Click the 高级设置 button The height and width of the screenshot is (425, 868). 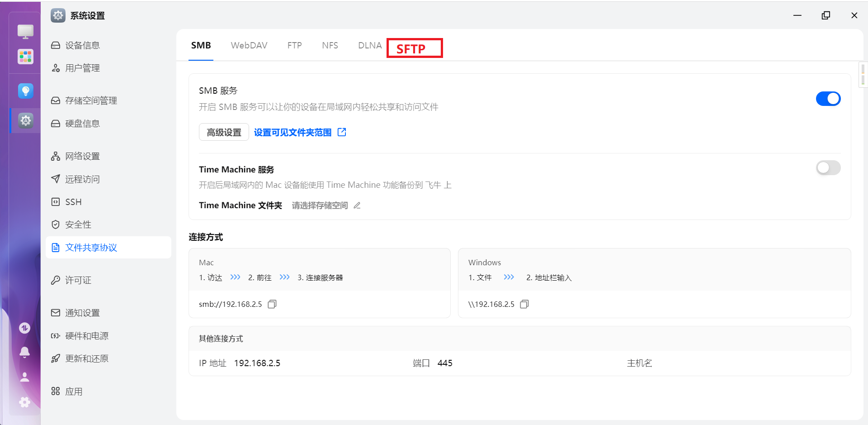coord(224,132)
